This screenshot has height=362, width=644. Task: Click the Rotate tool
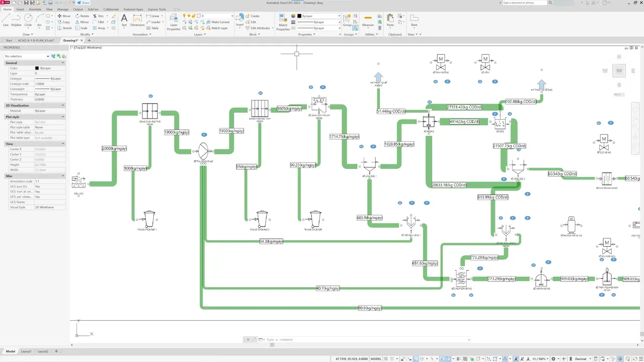pyautogui.click(x=82, y=16)
